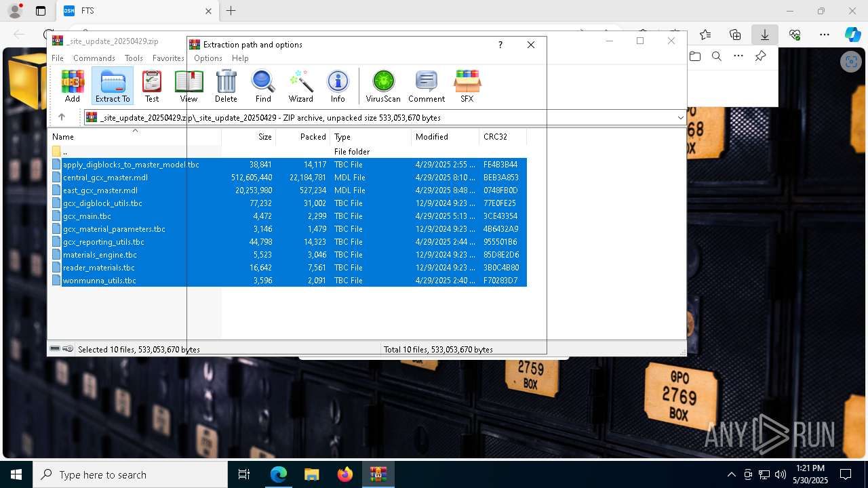This screenshot has width=868, height=488.
Task: Click the Extract To toolbar button
Action: [x=113, y=85]
